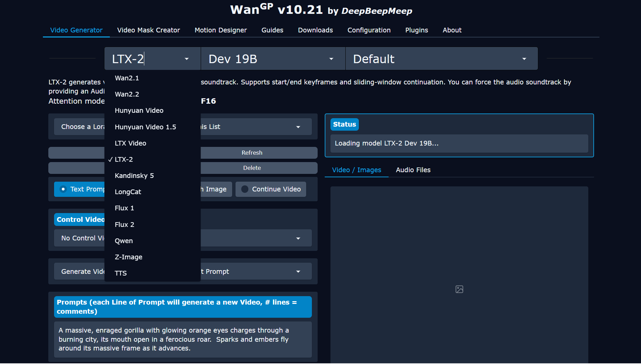This screenshot has width=641, height=364.
Task: Click the image placeholder icon in preview area
Action: (459, 289)
